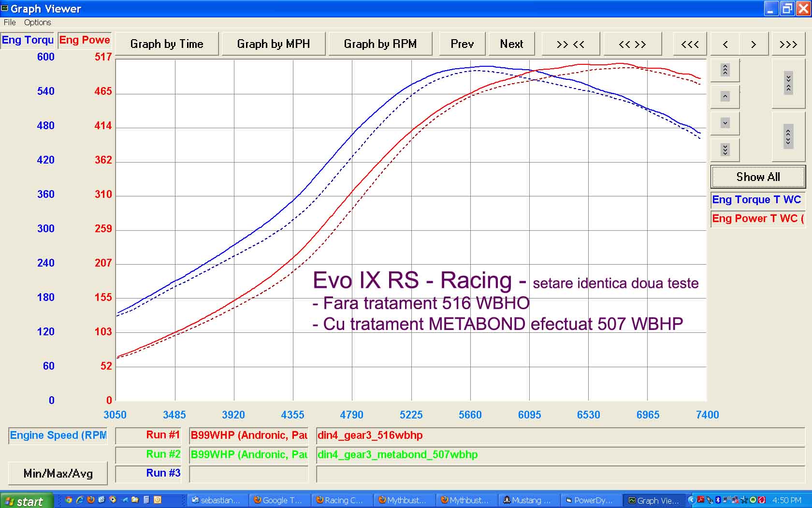Click the Show All button
The image size is (812, 508).
[x=758, y=177]
